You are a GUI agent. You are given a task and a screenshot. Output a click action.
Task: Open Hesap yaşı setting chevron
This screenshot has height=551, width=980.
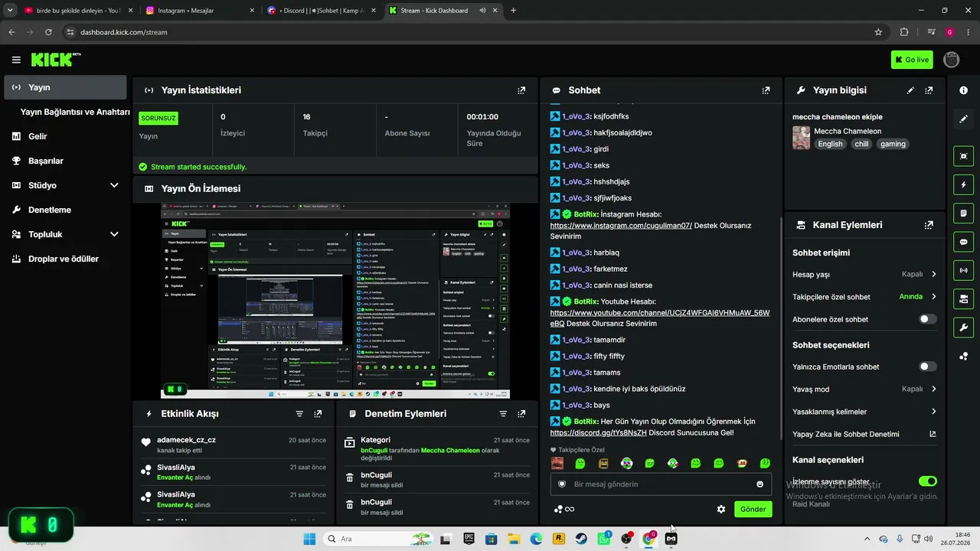click(934, 274)
